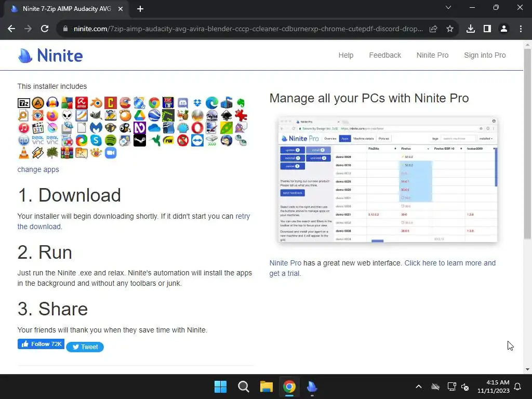Click the IrfanView red splat icon
This screenshot has width=532, height=399.
pyautogui.click(x=241, y=116)
